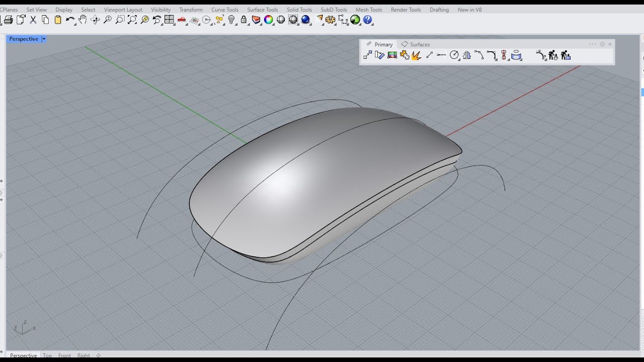Viewport: 644px width, 362px height.
Task: Click the Cut scissors icon
Action: coord(33,20)
